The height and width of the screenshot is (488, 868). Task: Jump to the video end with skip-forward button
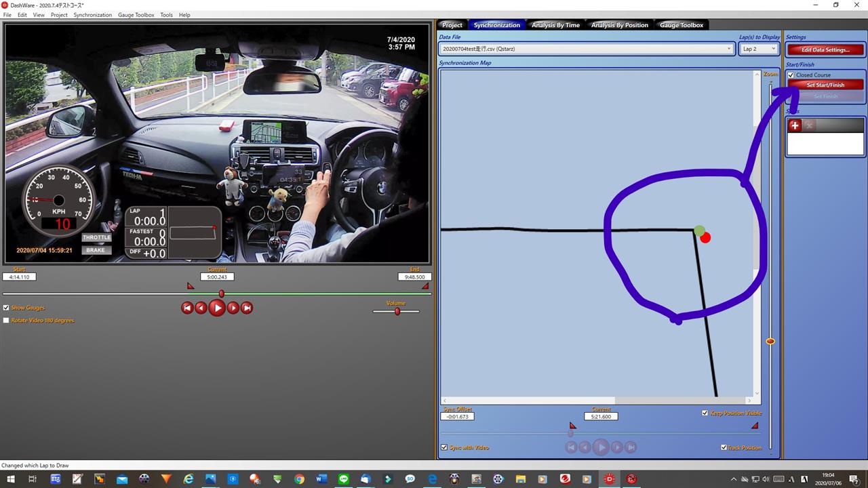coord(247,308)
